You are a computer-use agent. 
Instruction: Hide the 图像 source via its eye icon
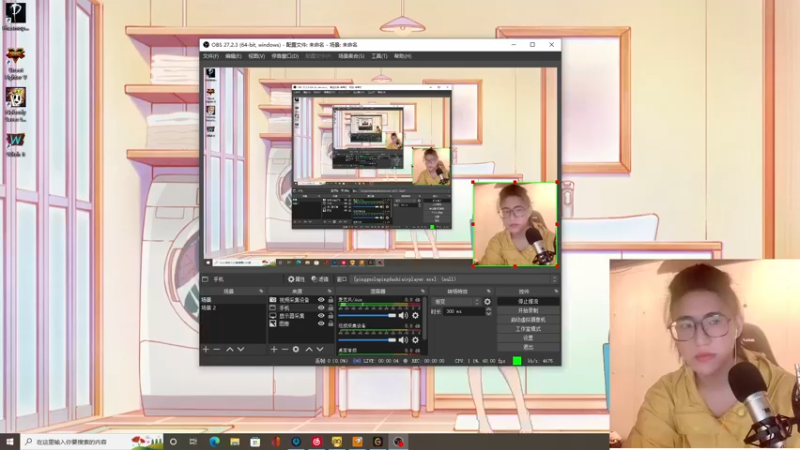(321, 323)
